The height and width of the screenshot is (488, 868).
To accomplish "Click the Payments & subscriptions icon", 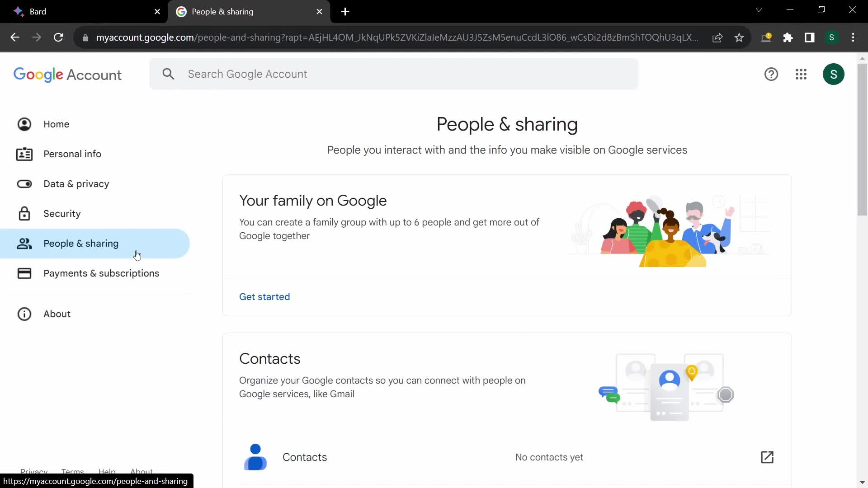I will [x=24, y=273].
